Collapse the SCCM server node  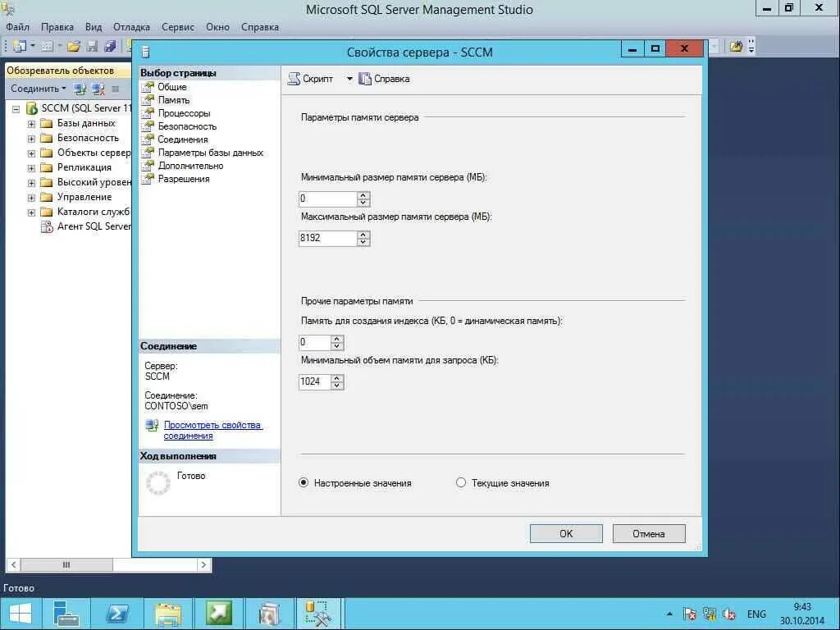(16, 109)
